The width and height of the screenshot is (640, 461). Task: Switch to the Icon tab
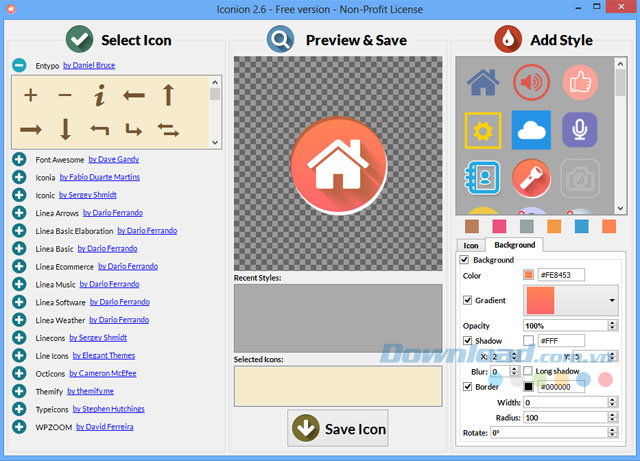coord(471,244)
